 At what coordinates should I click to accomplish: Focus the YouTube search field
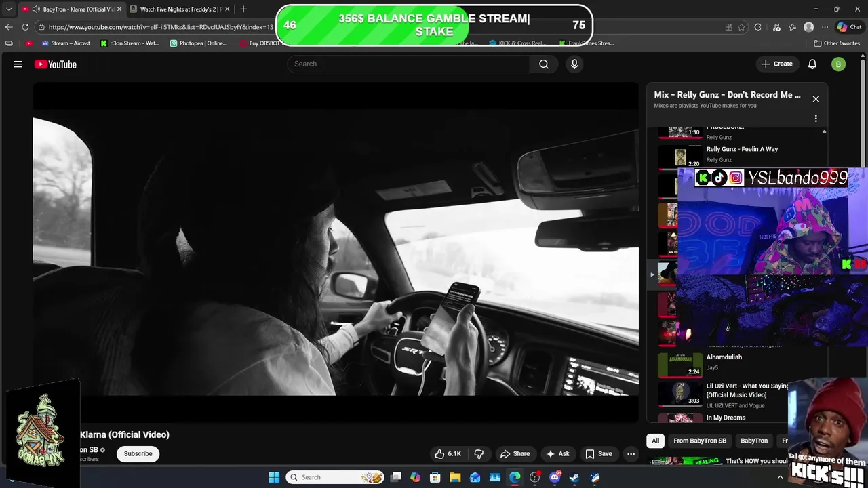(409, 64)
